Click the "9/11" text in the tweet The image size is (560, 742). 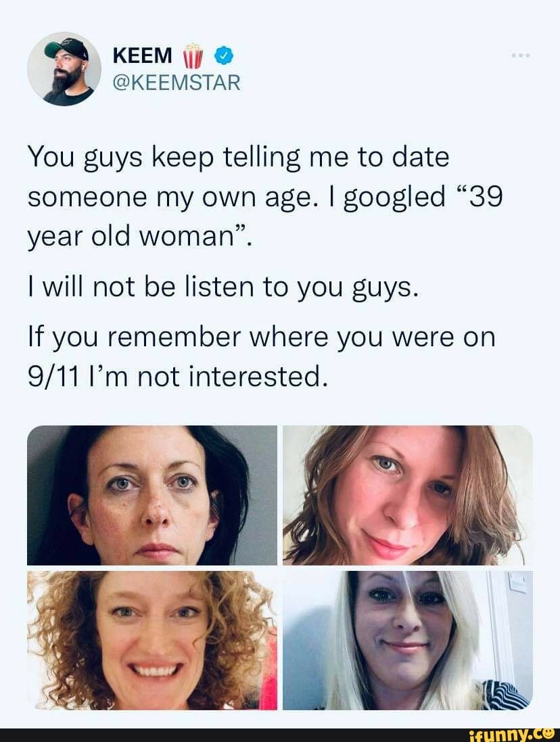[53, 377]
